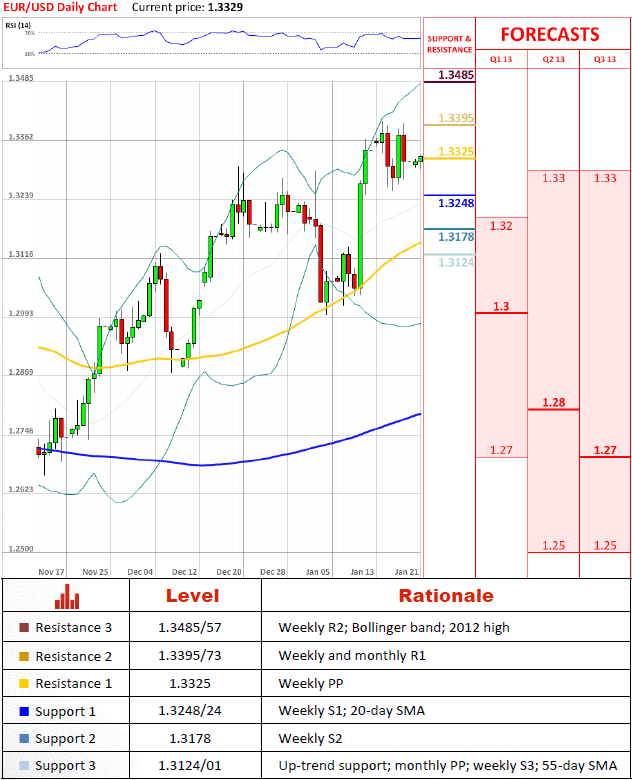Image resolution: width=632 pixels, height=780 pixels.
Task: Click the 1.3248 support level marker
Action: [x=456, y=203]
